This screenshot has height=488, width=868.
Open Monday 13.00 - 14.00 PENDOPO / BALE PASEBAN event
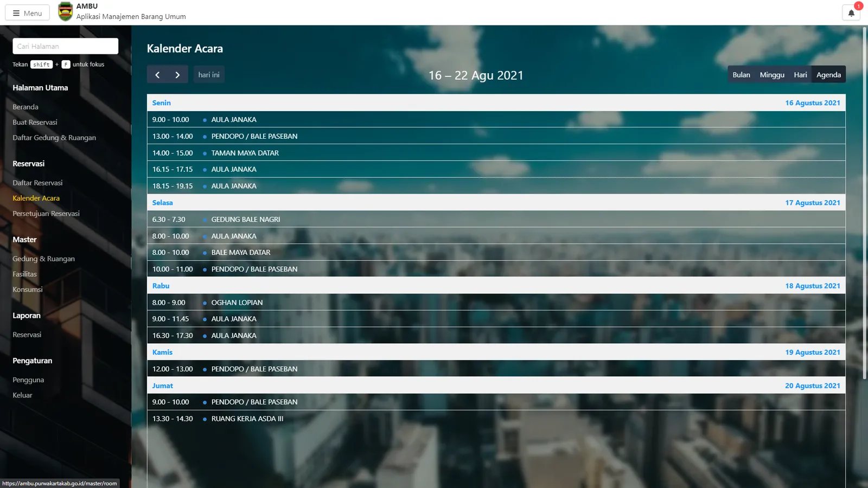496,136
